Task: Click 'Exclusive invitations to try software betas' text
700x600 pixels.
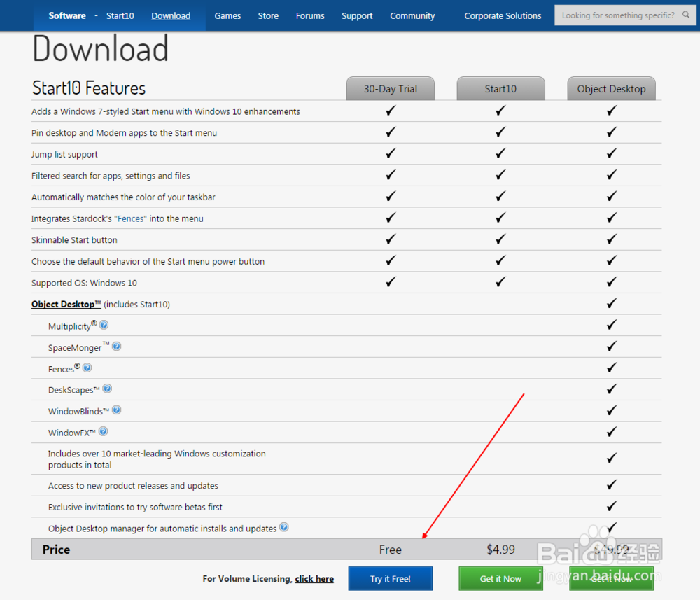Action: tap(135, 507)
